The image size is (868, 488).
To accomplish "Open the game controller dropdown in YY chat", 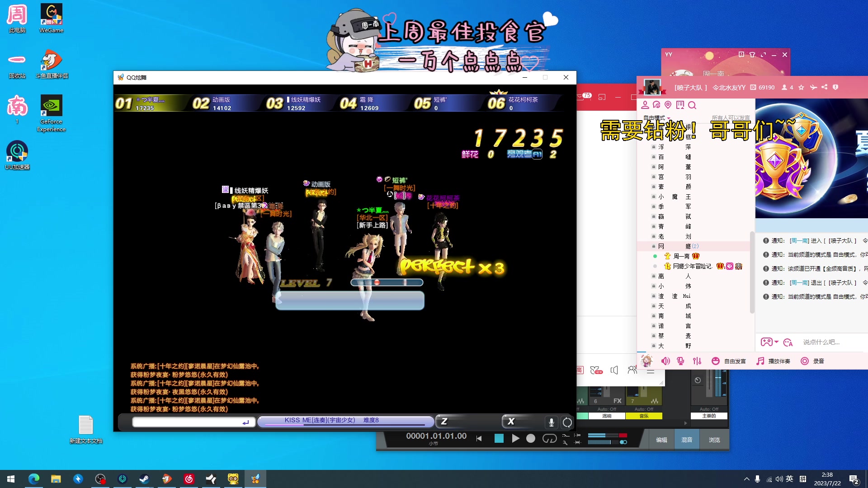I will [x=769, y=342].
